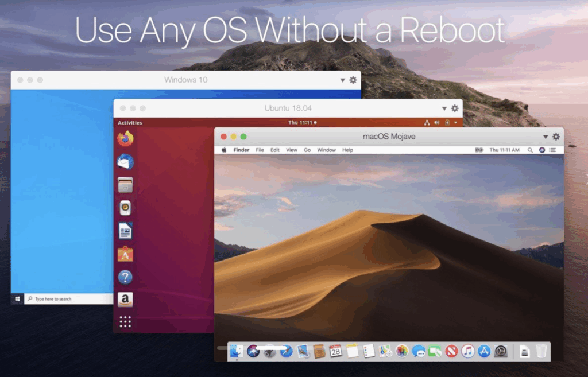Open the Help menu in Finder menu bar
The width and height of the screenshot is (588, 377).
coord(347,150)
